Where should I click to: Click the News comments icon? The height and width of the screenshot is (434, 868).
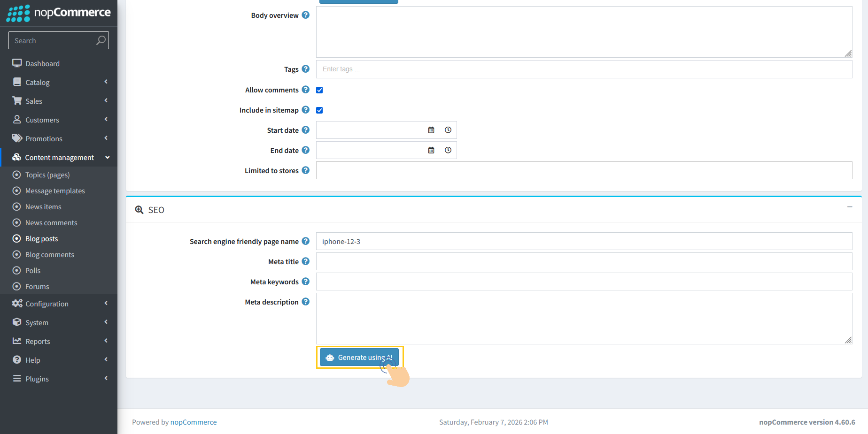click(x=16, y=222)
